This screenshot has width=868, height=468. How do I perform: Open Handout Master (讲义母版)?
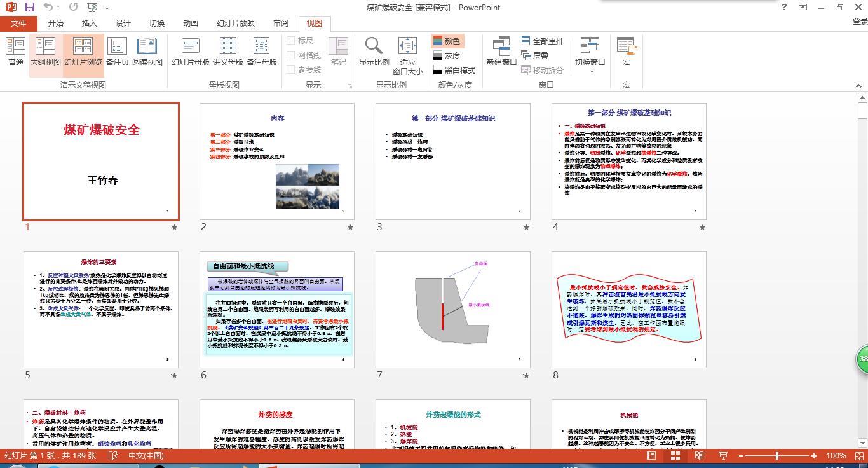tap(227, 52)
